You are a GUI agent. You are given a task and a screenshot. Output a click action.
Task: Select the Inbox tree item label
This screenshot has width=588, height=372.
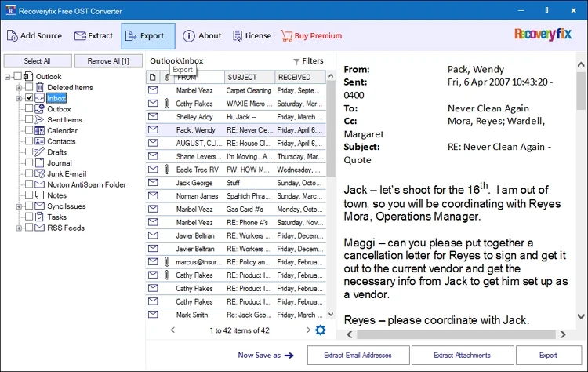[x=56, y=98]
